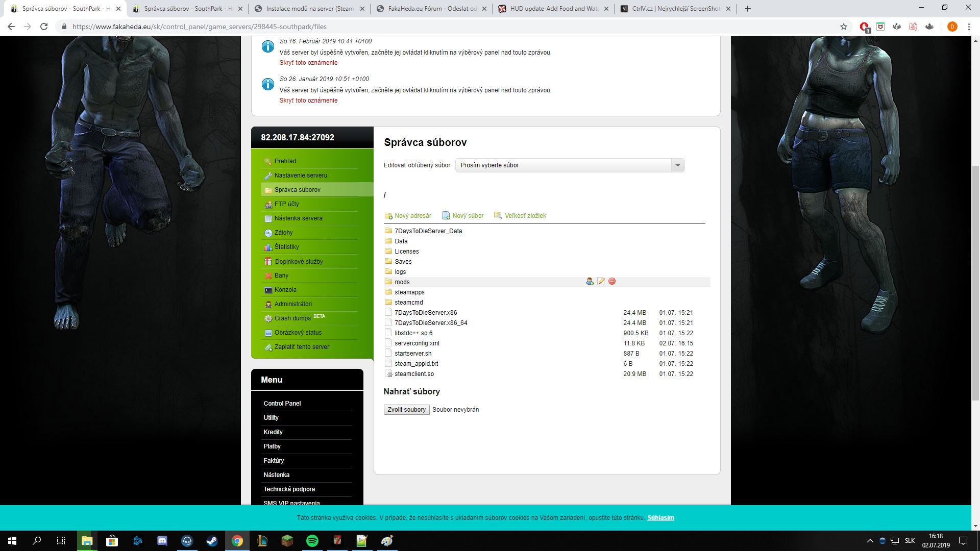The image size is (980, 551).
Task: Open the Saves folder
Action: click(403, 262)
